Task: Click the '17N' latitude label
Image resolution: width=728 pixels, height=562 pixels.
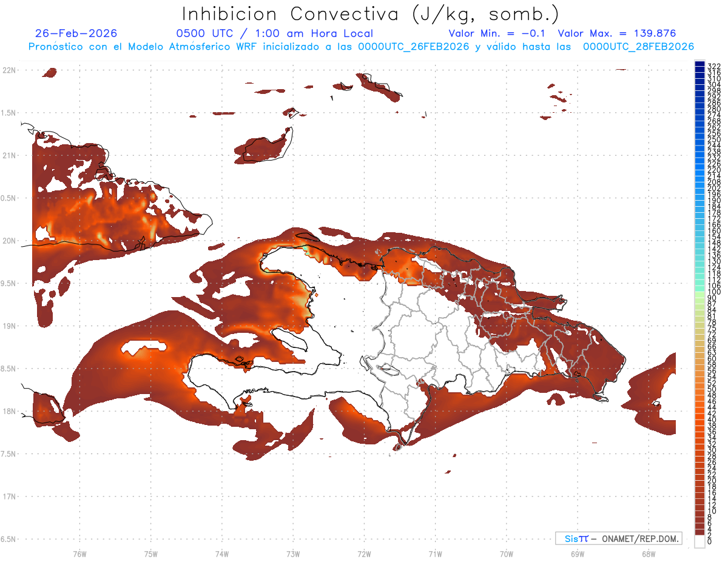Action: [x=10, y=497]
